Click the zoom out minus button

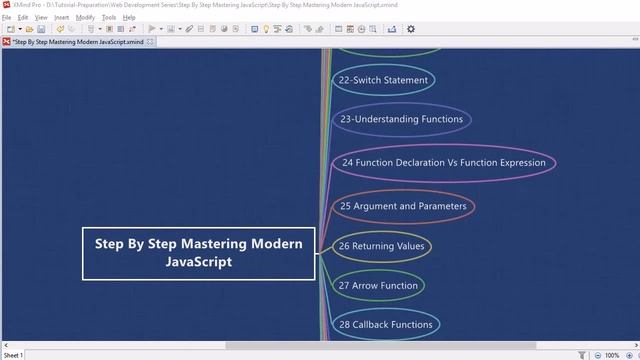coord(598,356)
